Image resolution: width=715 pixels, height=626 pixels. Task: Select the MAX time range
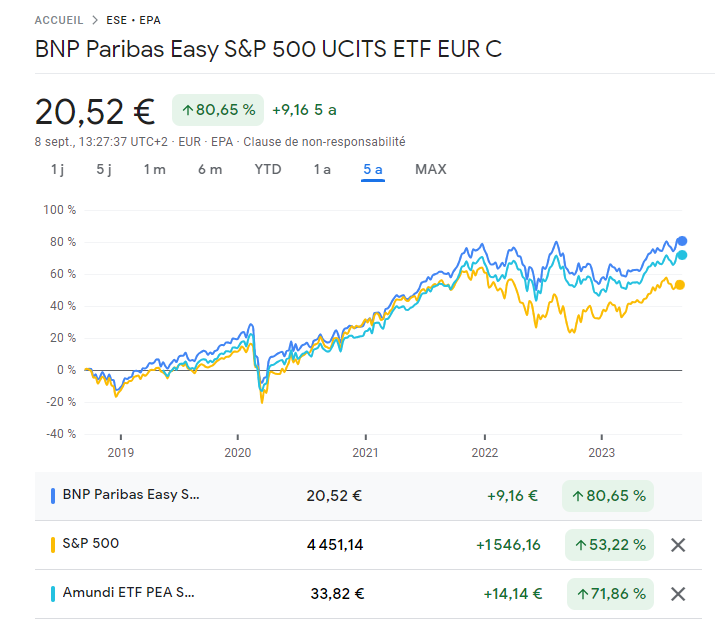tap(431, 169)
